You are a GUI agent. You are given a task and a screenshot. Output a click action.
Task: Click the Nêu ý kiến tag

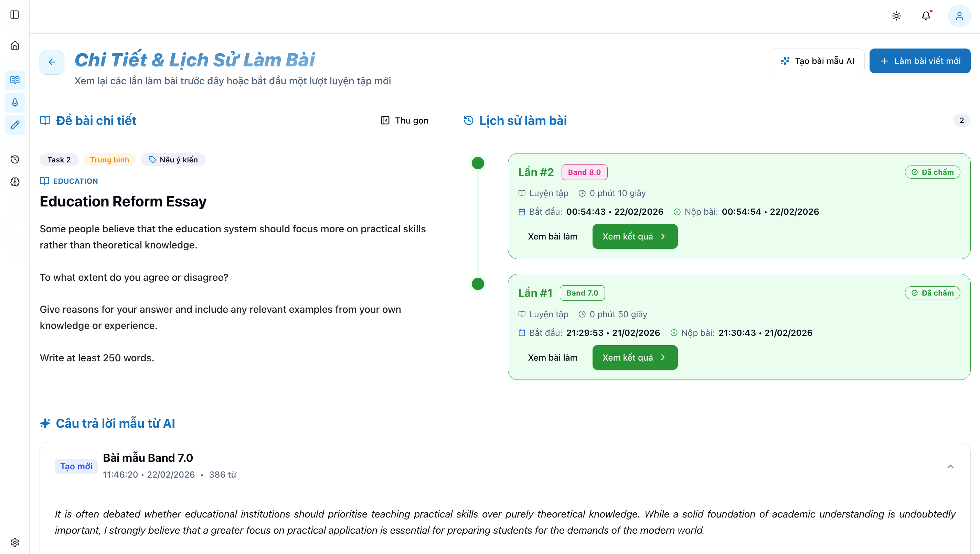click(x=173, y=160)
